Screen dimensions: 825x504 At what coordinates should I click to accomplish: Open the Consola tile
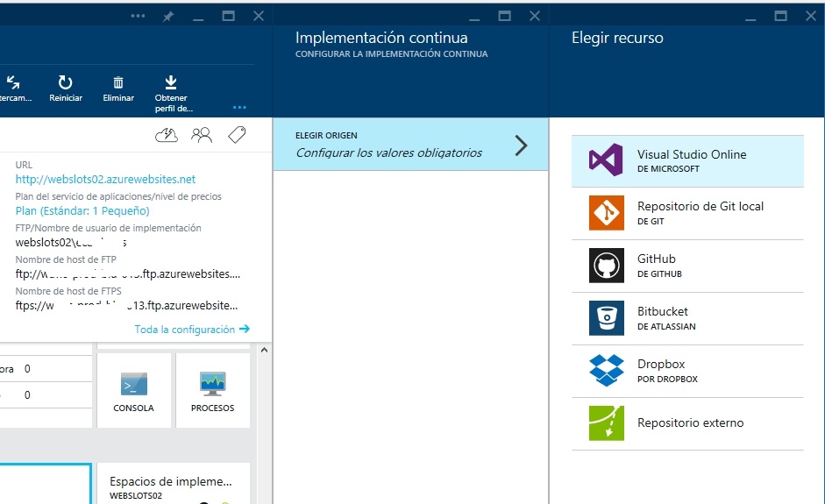133,390
